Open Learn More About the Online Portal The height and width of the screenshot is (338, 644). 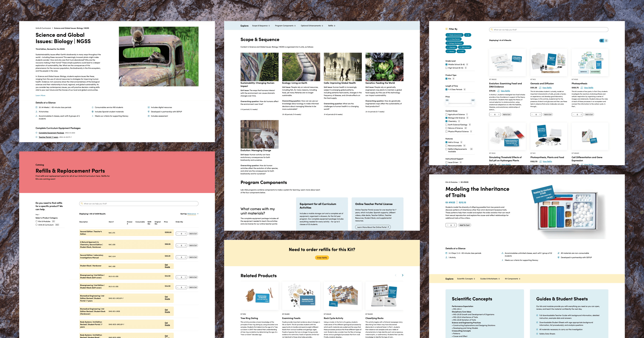(x=373, y=227)
